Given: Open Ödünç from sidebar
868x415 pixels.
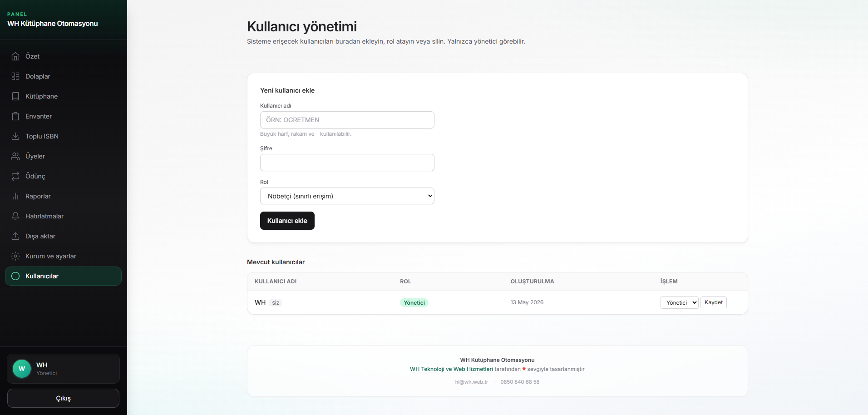Looking at the screenshot, I should 63,176.
